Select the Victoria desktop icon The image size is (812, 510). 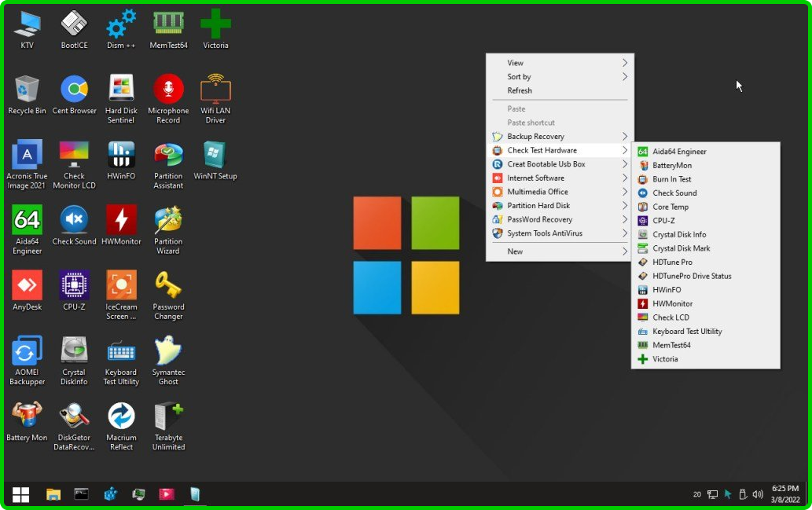pos(215,30)
